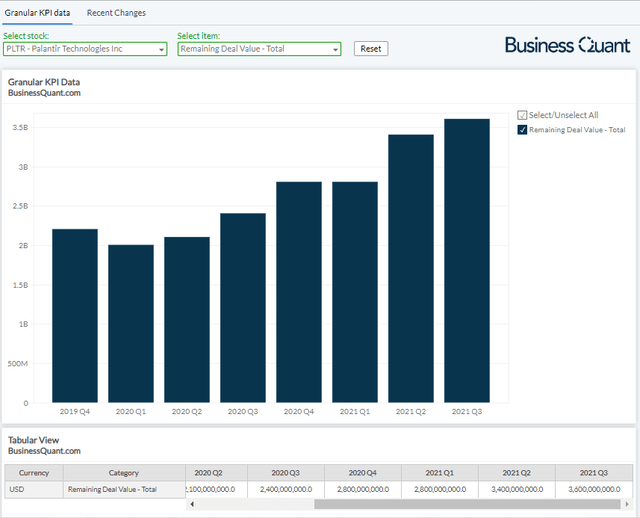640x518 pixels.
Task: Click the 2020 Q1 chart bar
Action: [x=131, y=323]
